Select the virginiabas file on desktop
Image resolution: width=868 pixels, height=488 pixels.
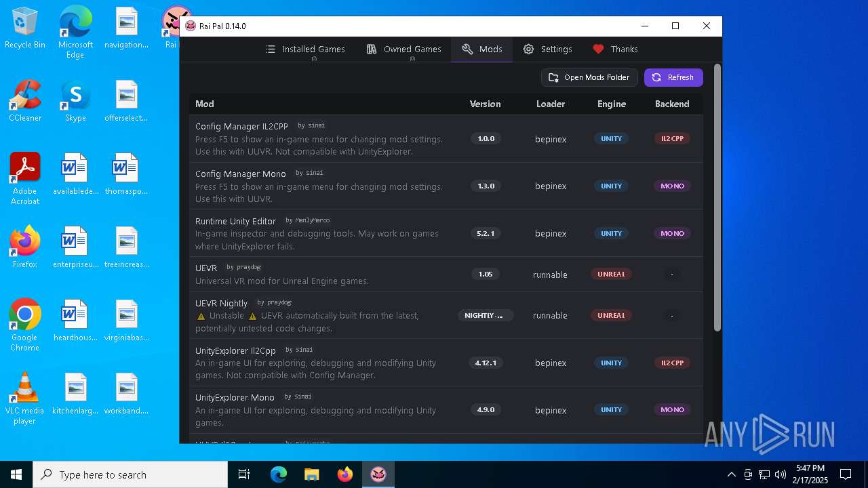[127, 321]
